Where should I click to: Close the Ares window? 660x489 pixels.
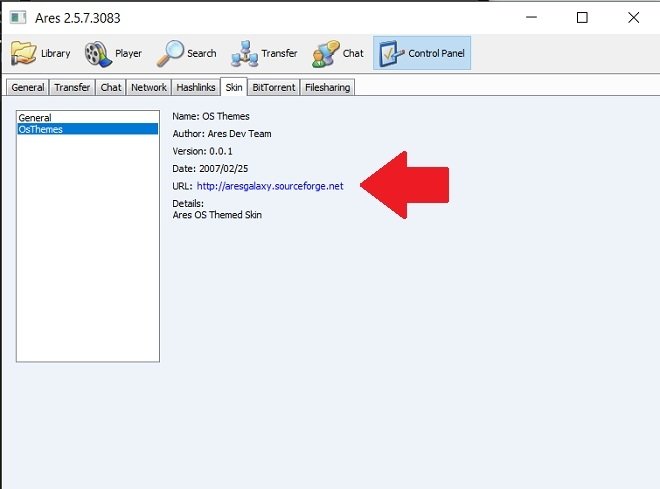pos(633,18)
